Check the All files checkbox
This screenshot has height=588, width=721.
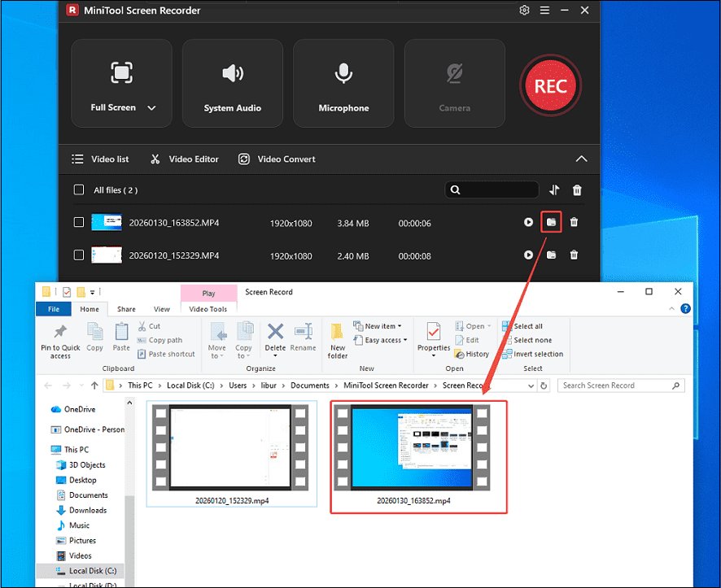79,189
